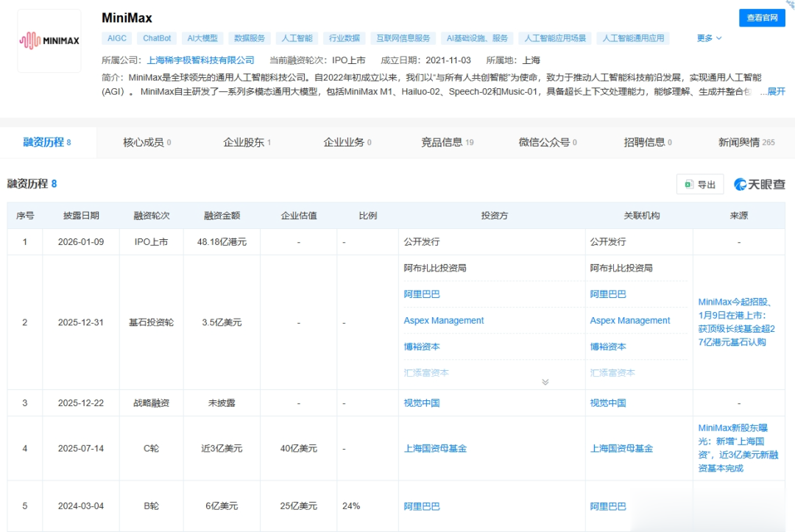Open the 招聘信息 tab
Viewport: 795px width, 532px height.
pos(647,142)
